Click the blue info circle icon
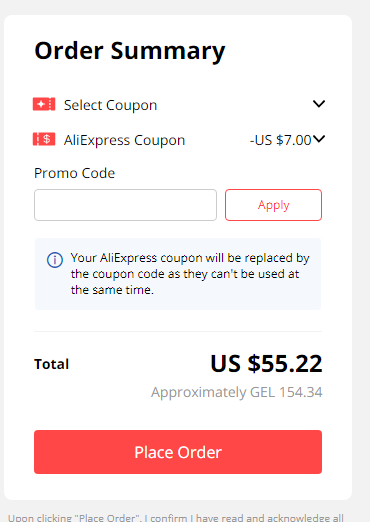Image resolution: width=370 pixels, height=522 pixels. tap(55, 260)
